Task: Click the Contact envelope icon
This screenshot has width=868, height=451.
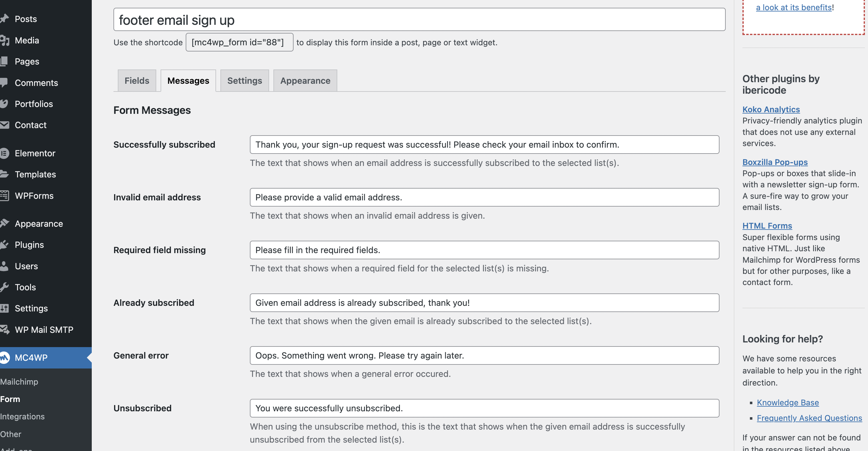Action: coord(4,125)
